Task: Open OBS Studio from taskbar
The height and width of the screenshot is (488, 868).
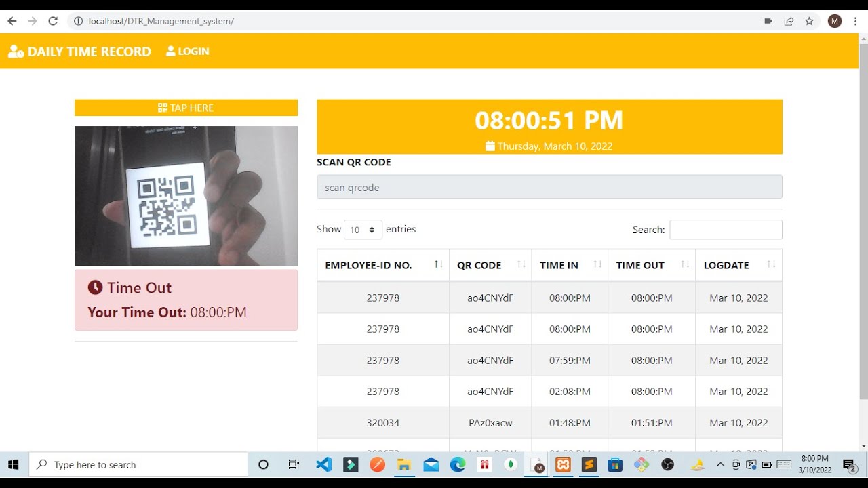Action: pos(668,465)
